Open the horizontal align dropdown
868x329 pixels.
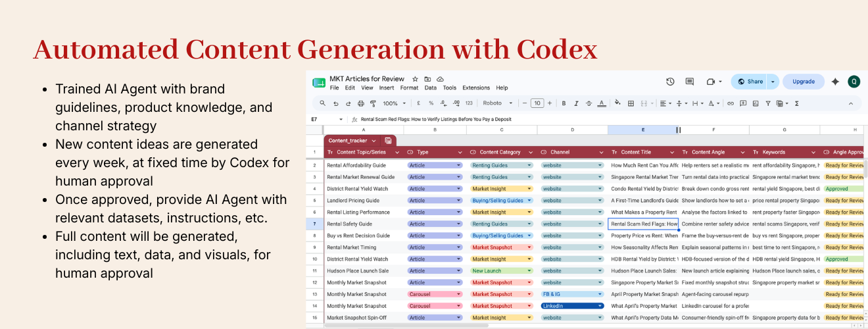tap(665, 103)
